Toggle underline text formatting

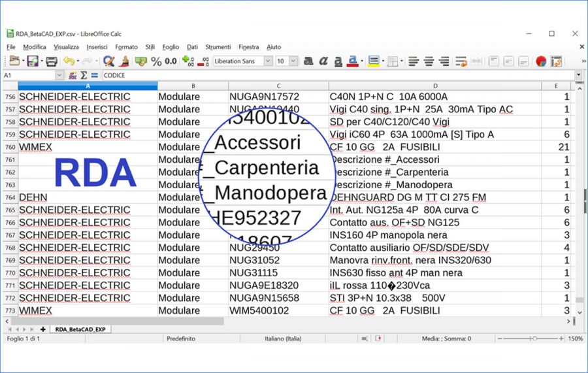point(338,61)
